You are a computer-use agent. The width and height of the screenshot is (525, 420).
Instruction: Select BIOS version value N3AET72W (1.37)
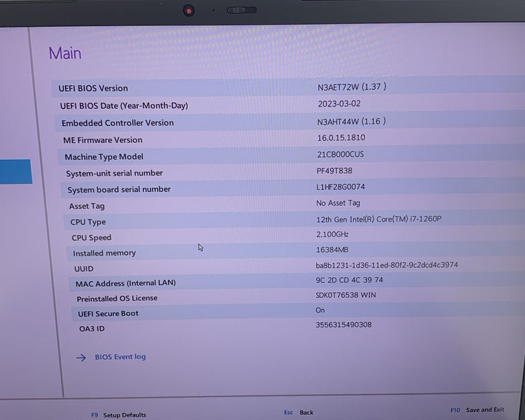352,87
